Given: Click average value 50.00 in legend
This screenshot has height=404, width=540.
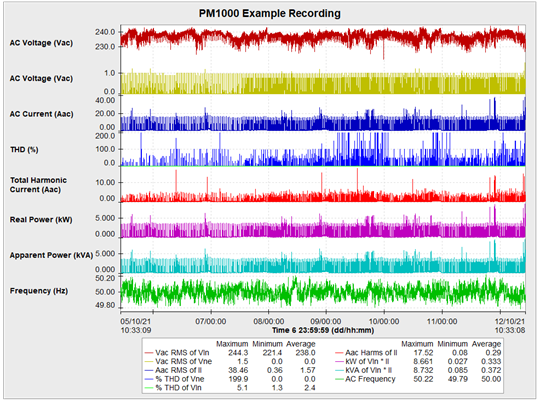Looking at the screenshot, I should tap(491, 379).
